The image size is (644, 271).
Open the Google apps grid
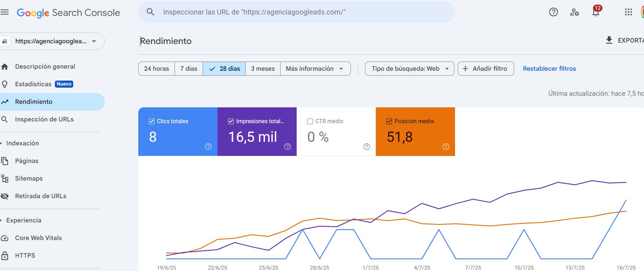(628, 12)
